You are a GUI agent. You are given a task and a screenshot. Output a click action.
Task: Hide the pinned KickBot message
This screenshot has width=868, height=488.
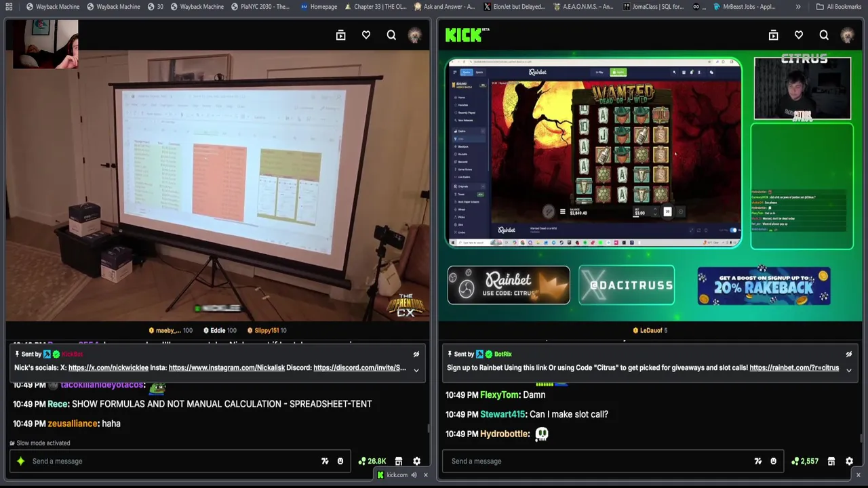pos(416,354)
